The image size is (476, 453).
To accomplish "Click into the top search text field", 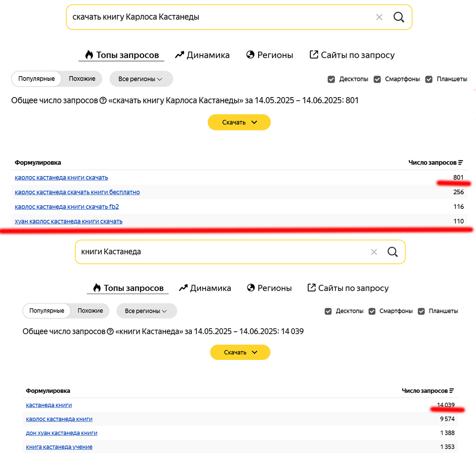I will coord(218,17).
